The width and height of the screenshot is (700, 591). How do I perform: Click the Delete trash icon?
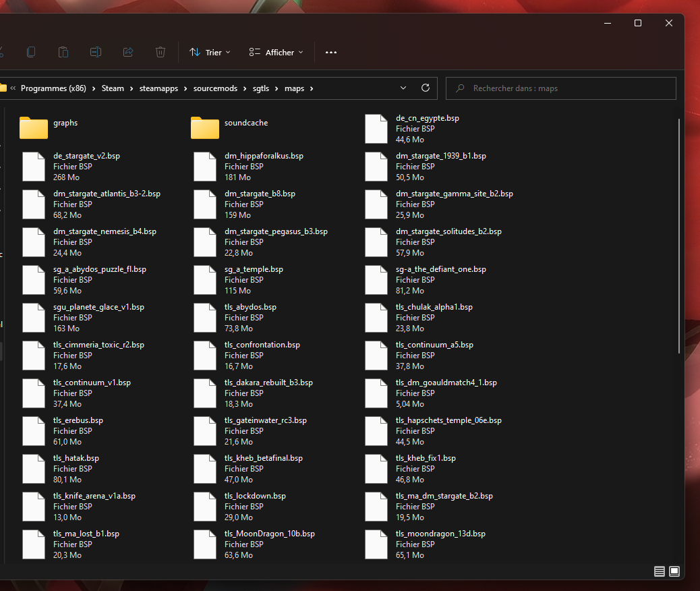point(161,52)
